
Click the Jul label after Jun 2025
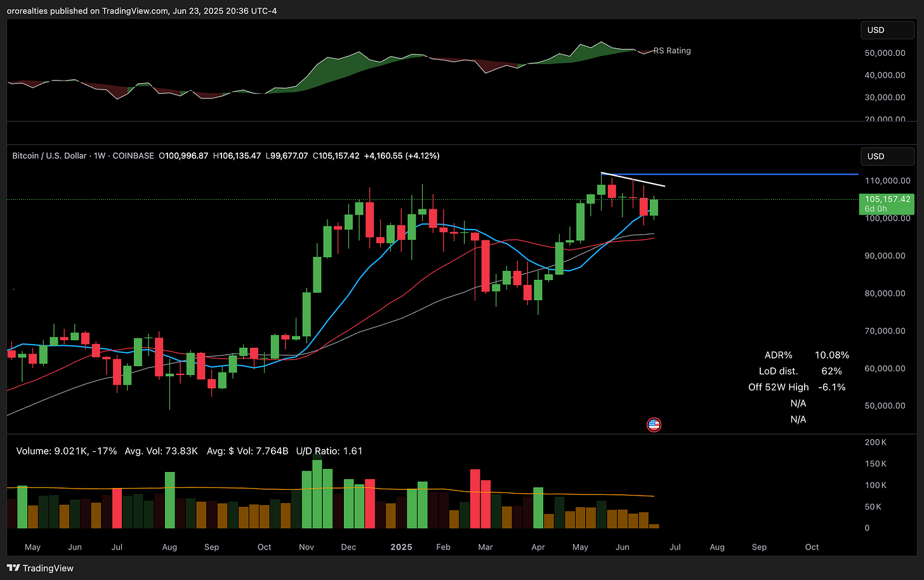675,547
